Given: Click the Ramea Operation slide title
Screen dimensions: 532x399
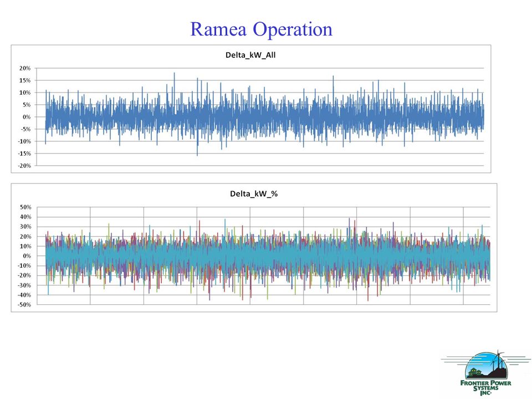Looking at the screenshot, I should tap(261, 29).
